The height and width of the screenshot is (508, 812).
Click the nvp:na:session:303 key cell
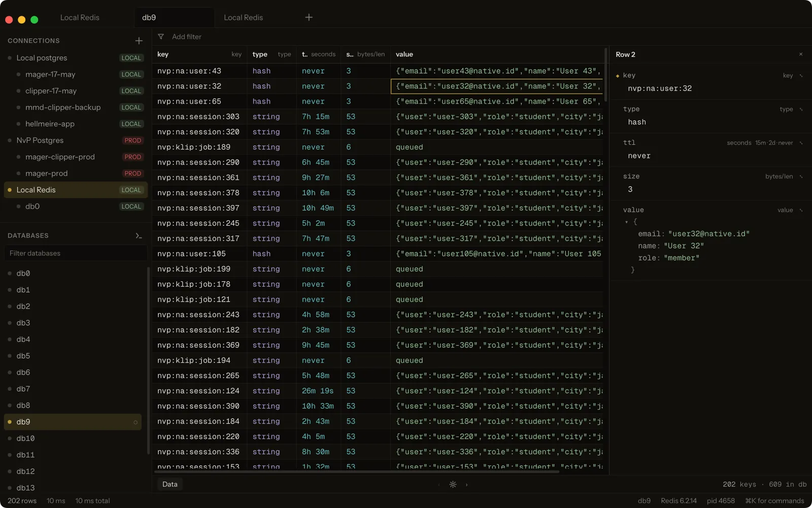pyautogui.click(x=199, y=117)
